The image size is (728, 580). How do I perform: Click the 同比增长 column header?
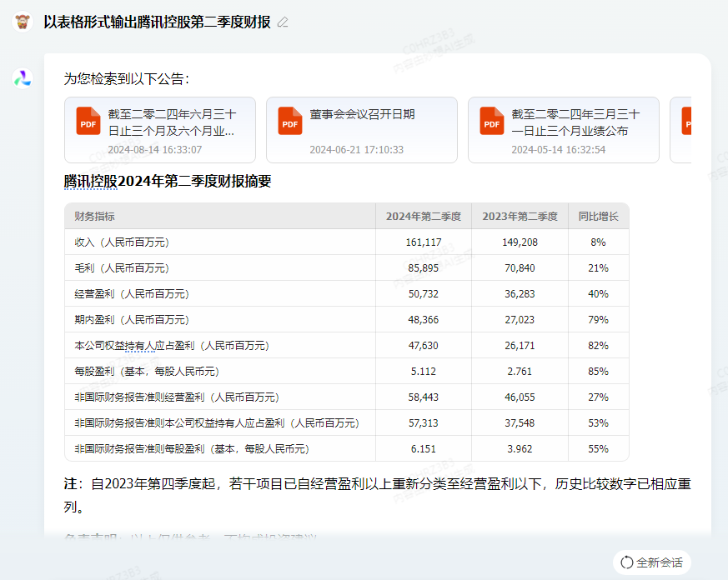[598, 217]
